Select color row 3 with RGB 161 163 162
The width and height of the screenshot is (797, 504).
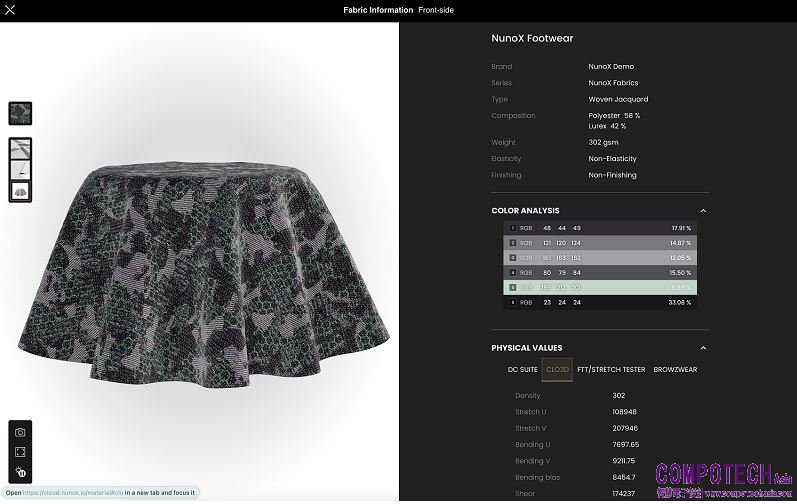pyautogui.click(x=600, y=257)
